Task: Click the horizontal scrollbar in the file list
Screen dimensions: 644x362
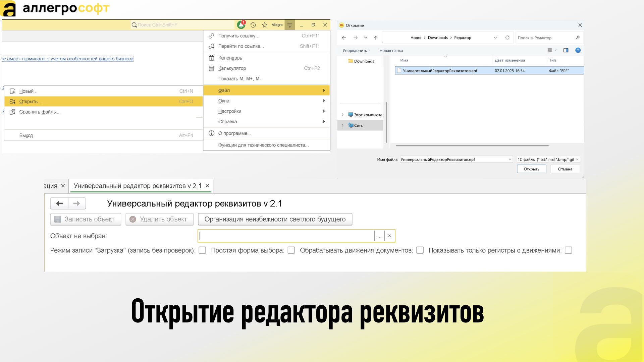Action: tap(472, 146)
